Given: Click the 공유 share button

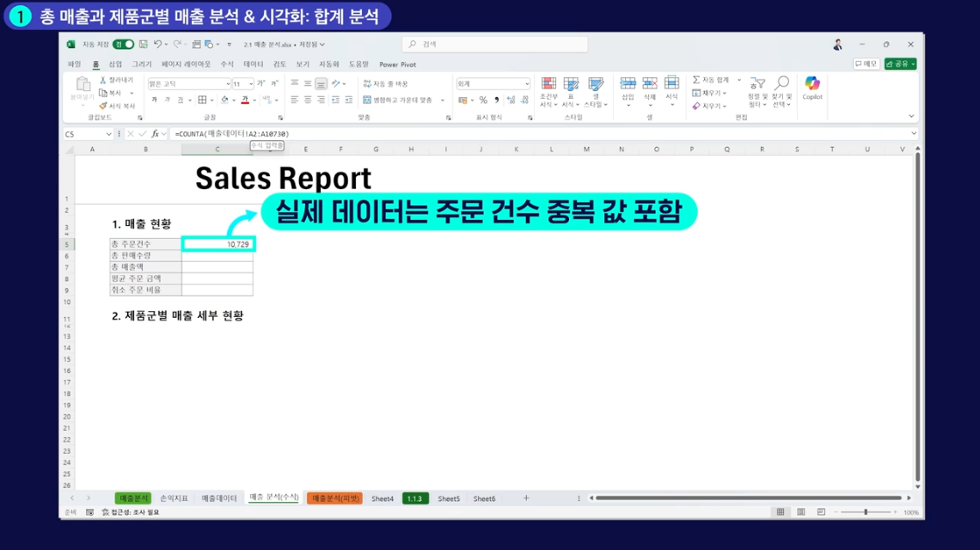Looking at the screenshot, I should tap(900, 64).
